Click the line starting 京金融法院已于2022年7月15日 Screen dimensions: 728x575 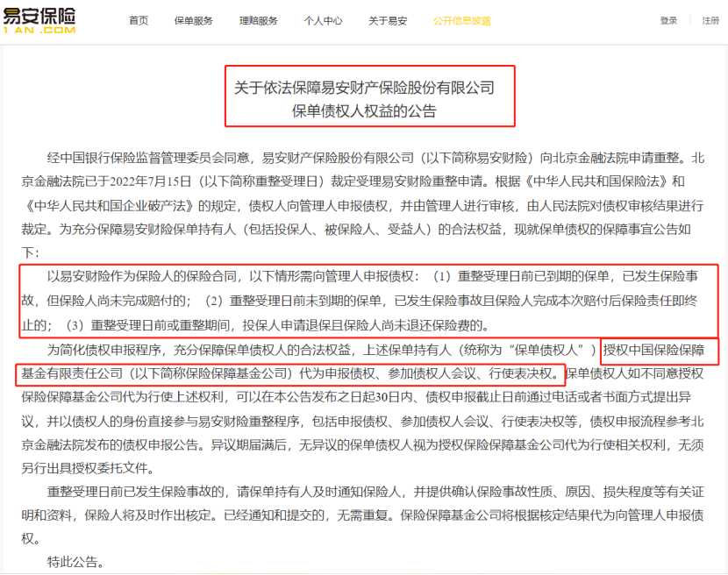point(353,181)
